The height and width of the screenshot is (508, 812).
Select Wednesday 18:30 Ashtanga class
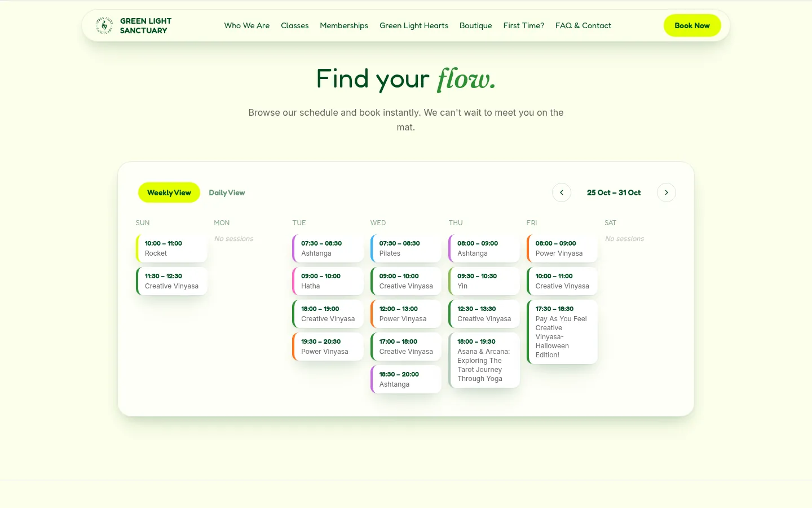406,379
